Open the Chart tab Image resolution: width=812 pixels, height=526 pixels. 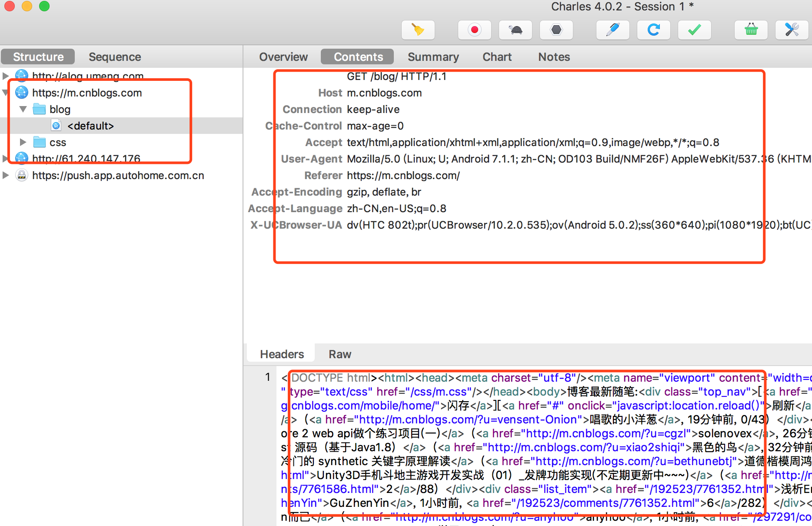(497, 57)
